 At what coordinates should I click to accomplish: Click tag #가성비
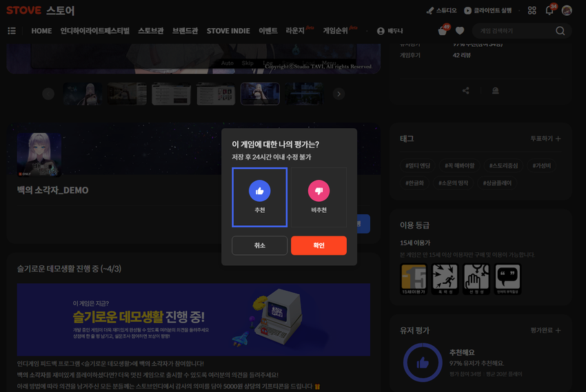coord(541,165)
